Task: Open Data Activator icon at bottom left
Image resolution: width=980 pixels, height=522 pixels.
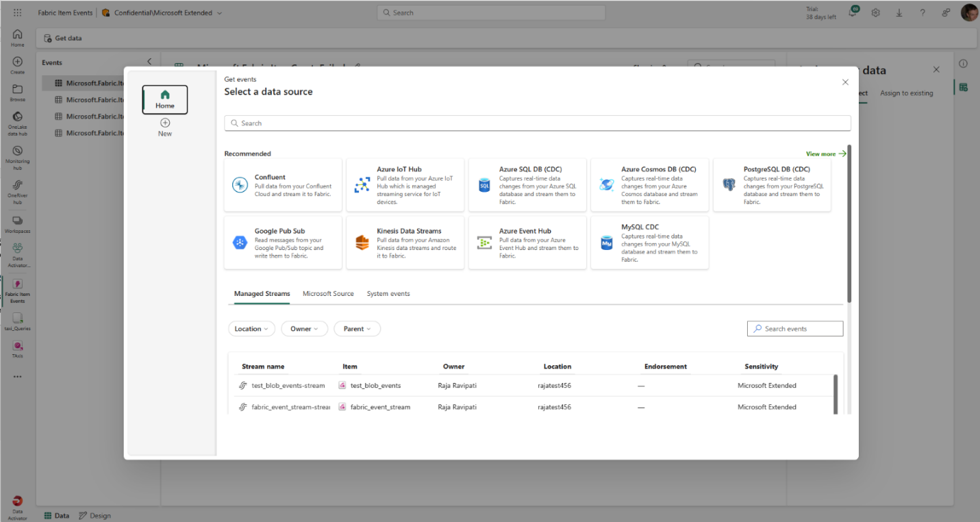Action: pyautogui.click(x=17, y=508)
